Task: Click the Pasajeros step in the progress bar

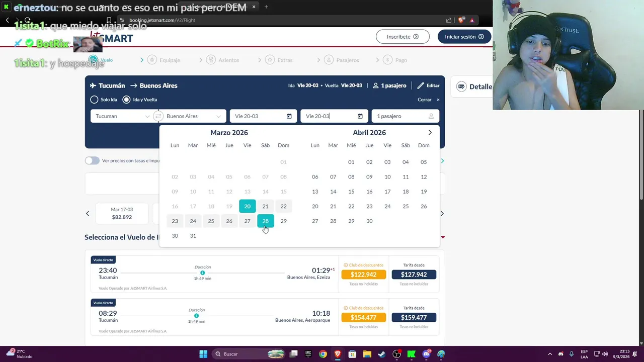Action: coord(342,60)
